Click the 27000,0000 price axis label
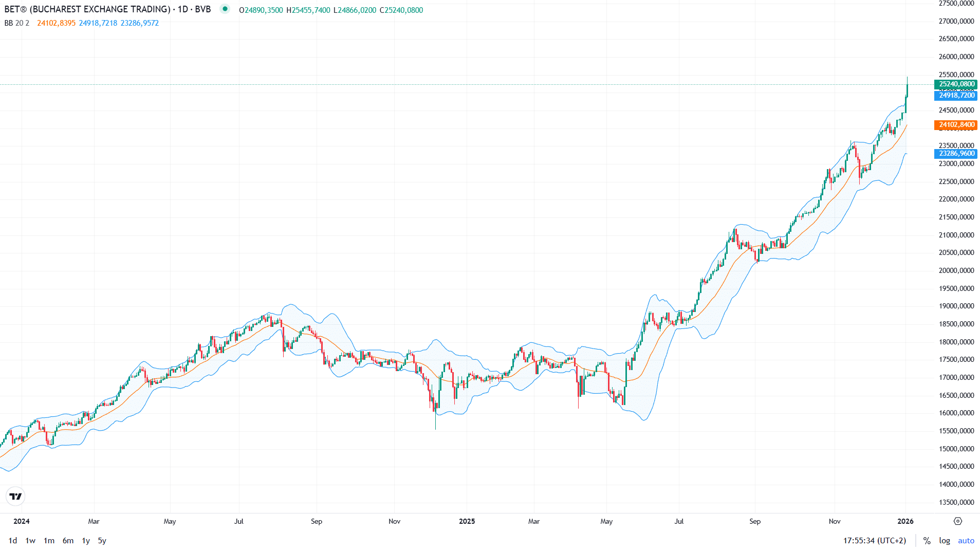 (956, 21)
